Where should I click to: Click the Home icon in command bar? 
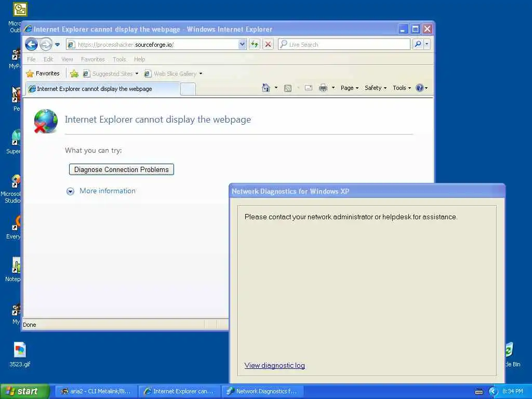[265, 88]
